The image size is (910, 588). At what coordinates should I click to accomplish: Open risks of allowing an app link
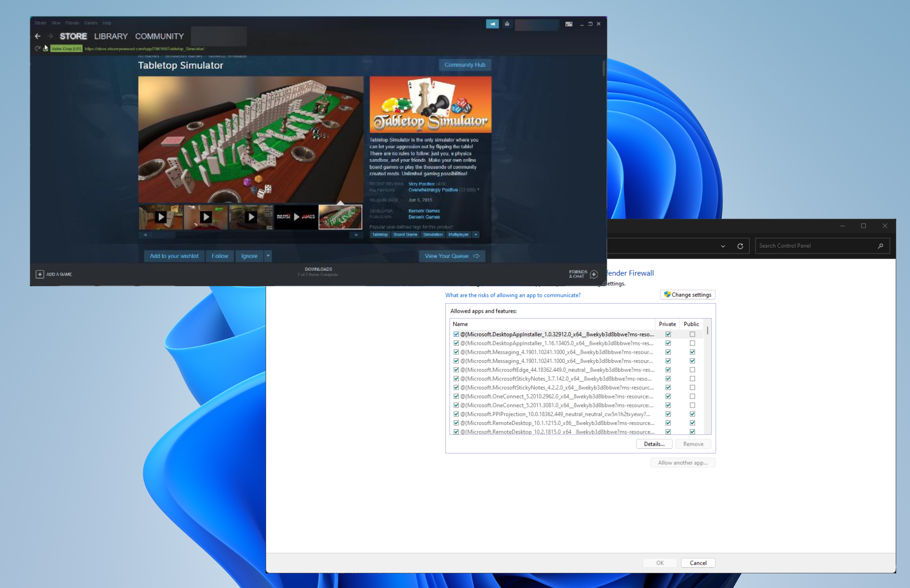tap(512, 295)
